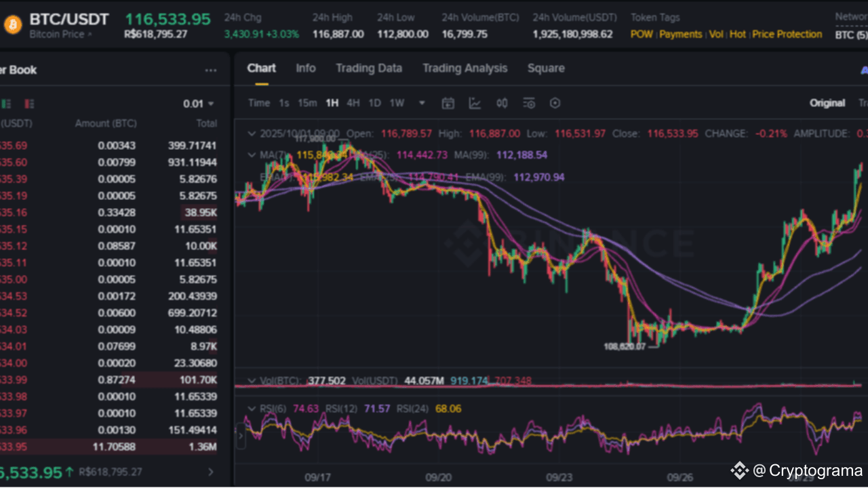Open the Trading Data tab

[x=369, y=68]
